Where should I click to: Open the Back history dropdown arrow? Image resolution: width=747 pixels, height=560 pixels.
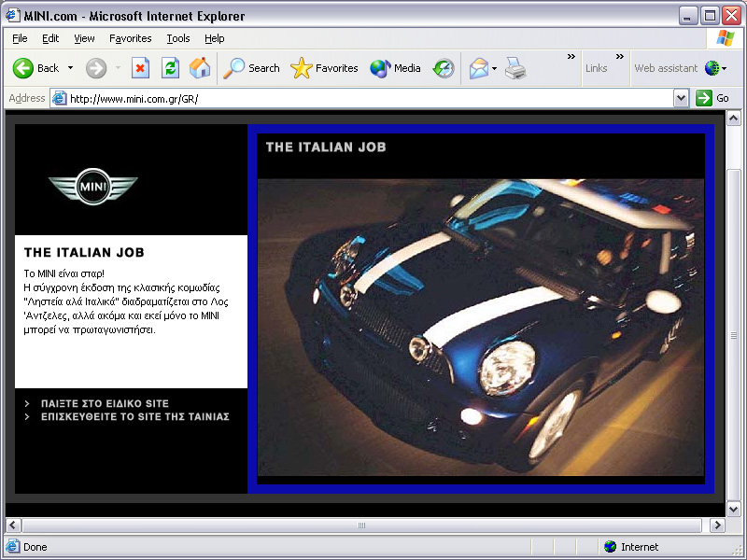click(71, 68)
